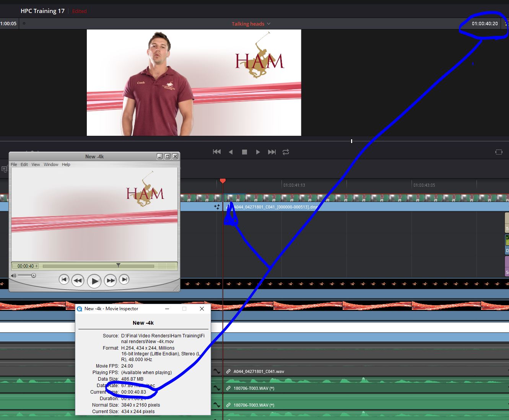Open Help menu in QuickTime player
This screenshot has height=420, width=509.
tap(66, 164)
